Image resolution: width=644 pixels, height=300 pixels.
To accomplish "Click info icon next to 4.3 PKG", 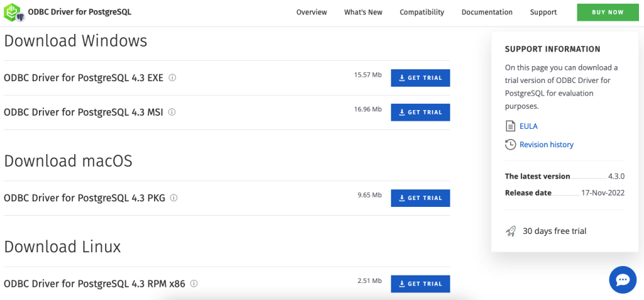I will click(x=174, y=197).
